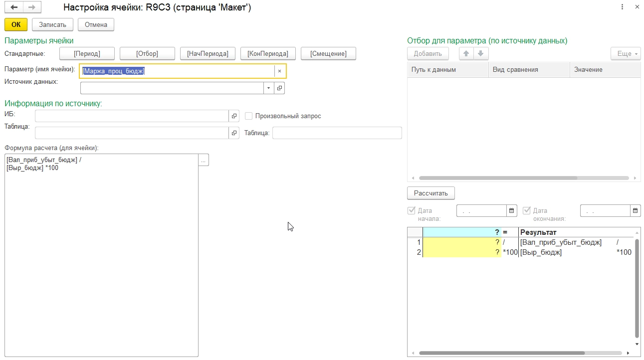Toggle the Дата начала checkbox
Image resolution: width=644 pixels, height=360 pixels.
[412, 210]
